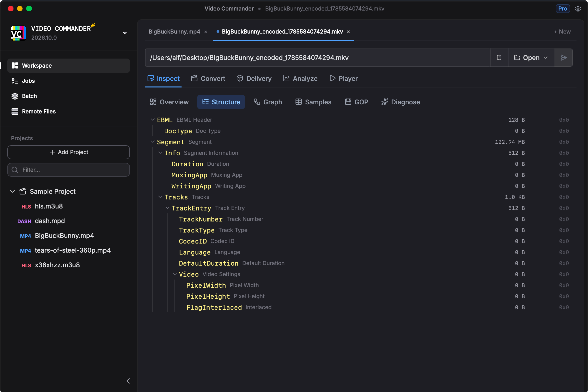Select the Inspect tab
This screenshot has height=392, width=588.
[163, 78]
